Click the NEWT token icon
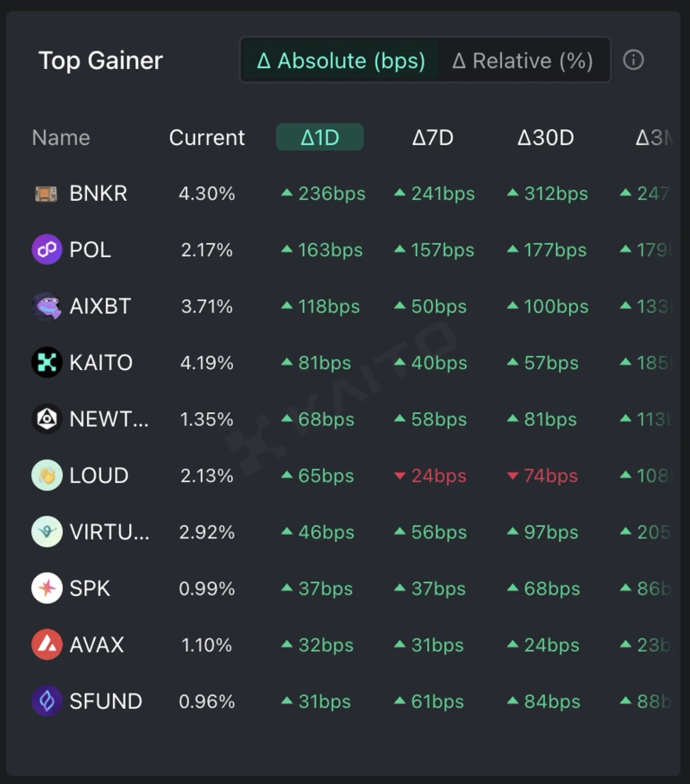This screenshot has width=690, height=784. click(47, 419)
